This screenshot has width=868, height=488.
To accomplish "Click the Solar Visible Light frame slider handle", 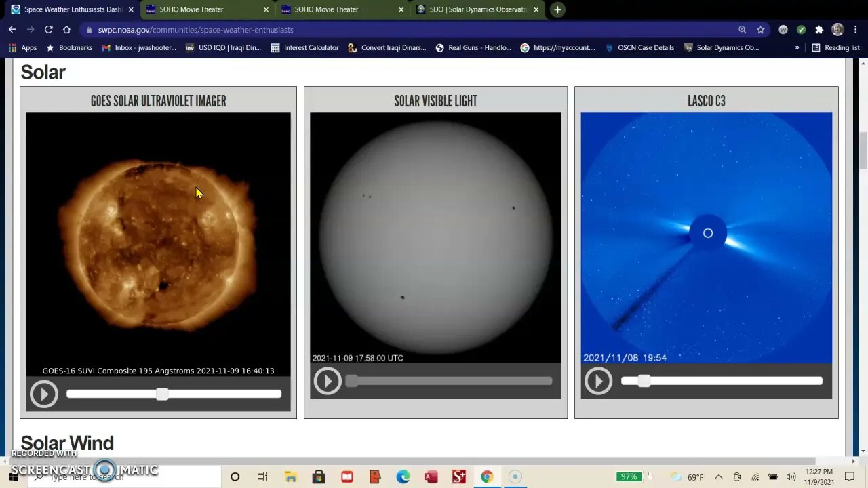I will pyautogui.click(x=351, y=381).
